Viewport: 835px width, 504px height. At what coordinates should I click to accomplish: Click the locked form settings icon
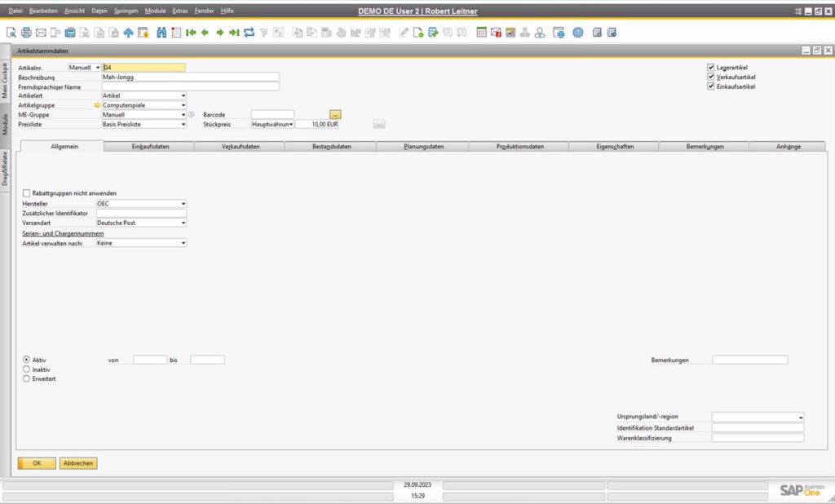click(143, 33)
